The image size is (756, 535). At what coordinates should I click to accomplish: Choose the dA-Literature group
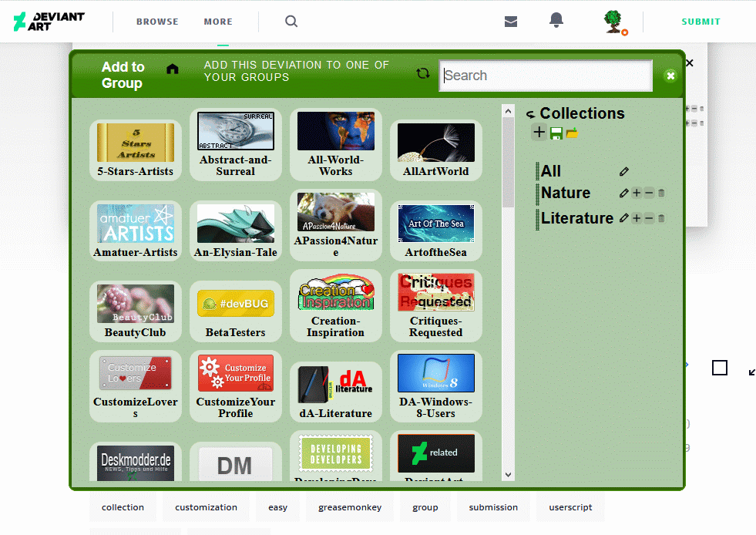pos(335,392)
